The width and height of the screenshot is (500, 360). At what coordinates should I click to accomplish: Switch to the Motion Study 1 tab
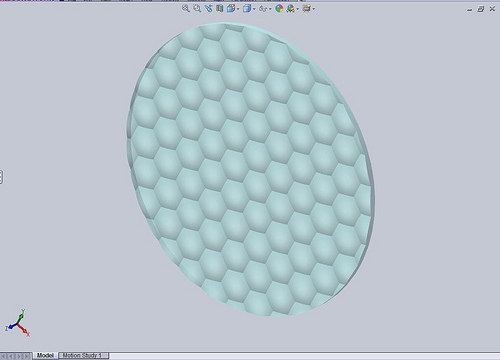82,355
